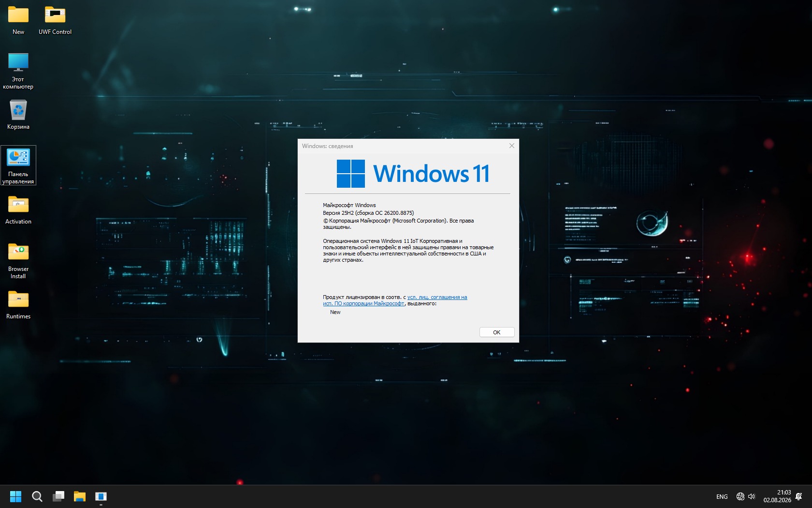Open Task View from the taskbar
Image resolution: width=812 pixels, height=508 pixels.
pyautogui.click(x=58, y=496)
